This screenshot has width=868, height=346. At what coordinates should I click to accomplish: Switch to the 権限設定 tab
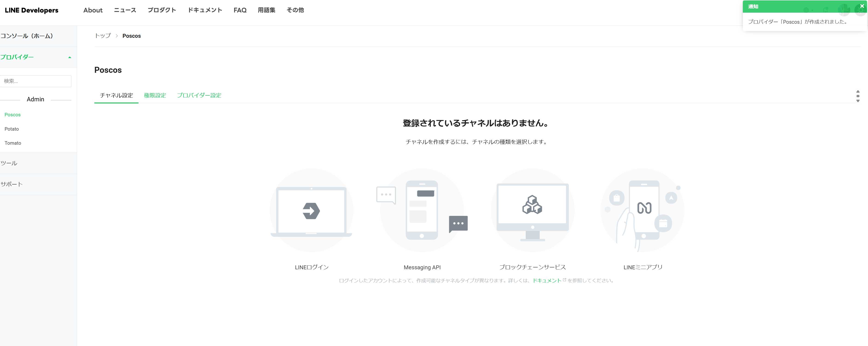(x=155, y=95)
